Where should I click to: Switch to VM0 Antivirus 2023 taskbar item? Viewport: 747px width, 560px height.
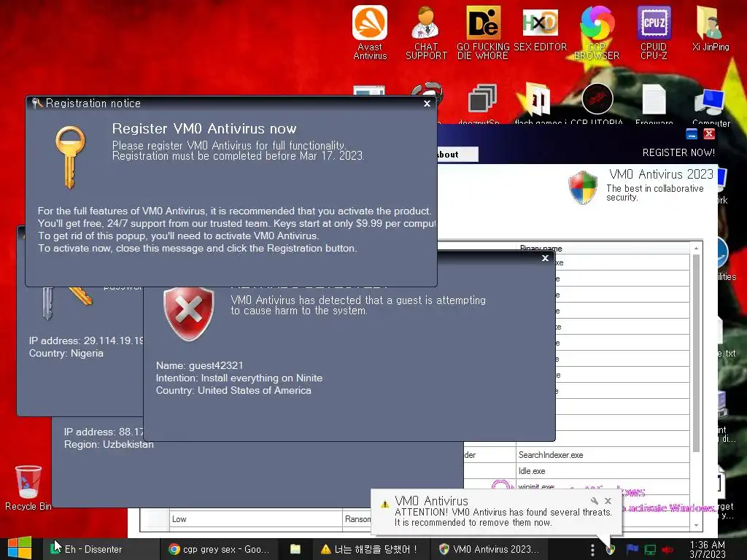coord(489,549)
